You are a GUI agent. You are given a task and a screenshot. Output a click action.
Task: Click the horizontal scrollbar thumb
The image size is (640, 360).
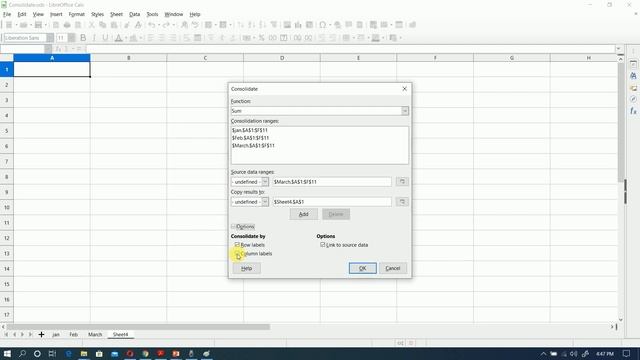(x=138, y=327)
